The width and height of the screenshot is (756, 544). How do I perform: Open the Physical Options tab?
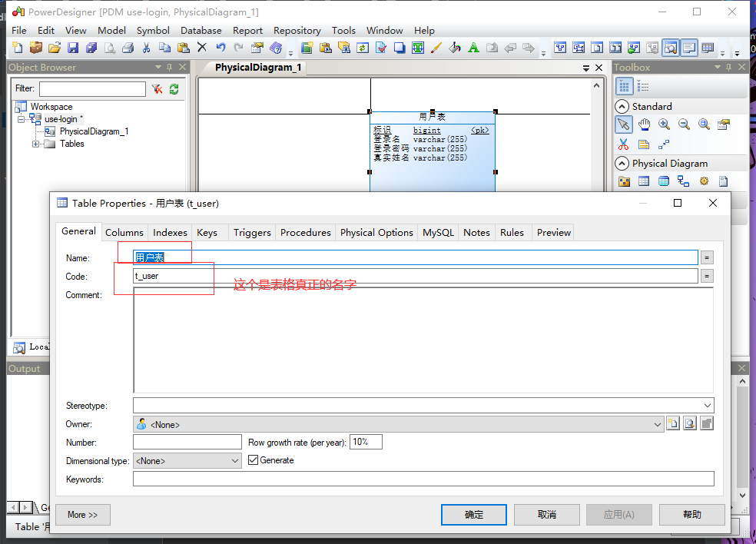(376, 233)
